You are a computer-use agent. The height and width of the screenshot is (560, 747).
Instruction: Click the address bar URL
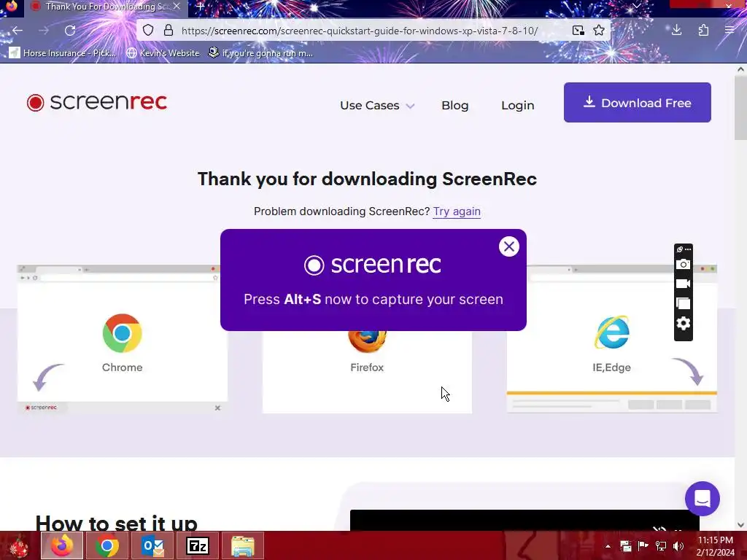point(360,31)
